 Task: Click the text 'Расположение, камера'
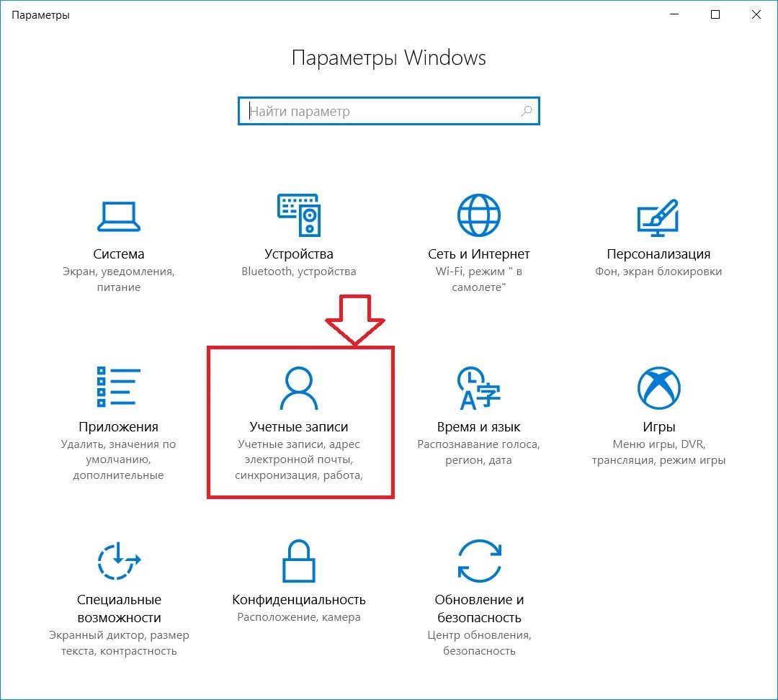pos(299,617)
